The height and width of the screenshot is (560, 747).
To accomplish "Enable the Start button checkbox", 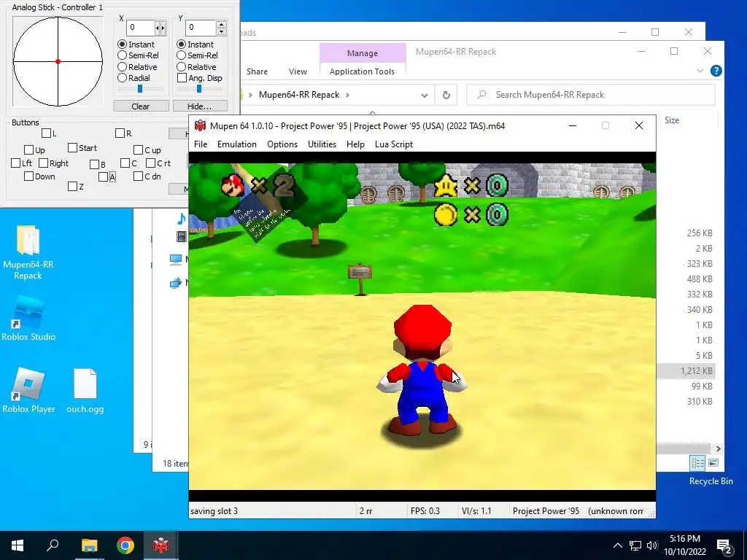I will [72, 148].
